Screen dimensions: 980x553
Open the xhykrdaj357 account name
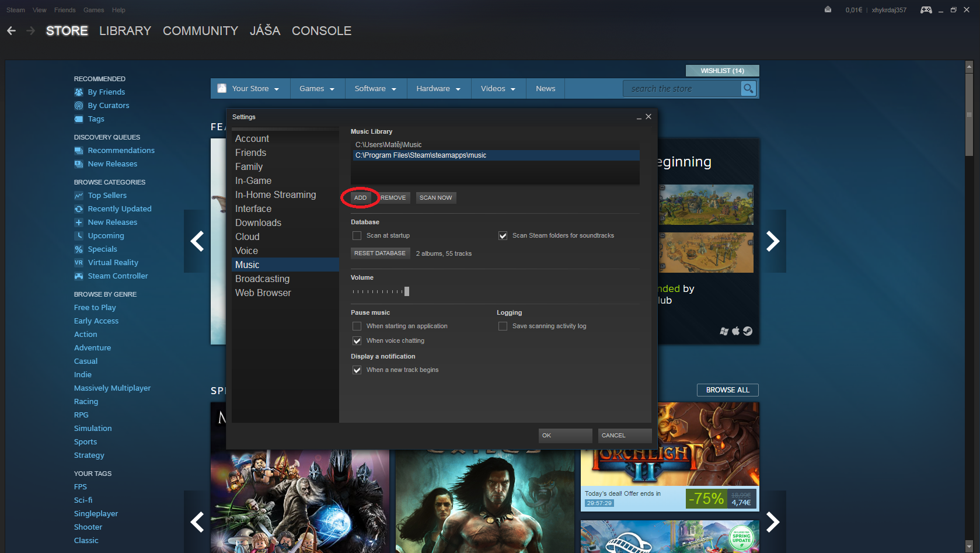[889, 10]
